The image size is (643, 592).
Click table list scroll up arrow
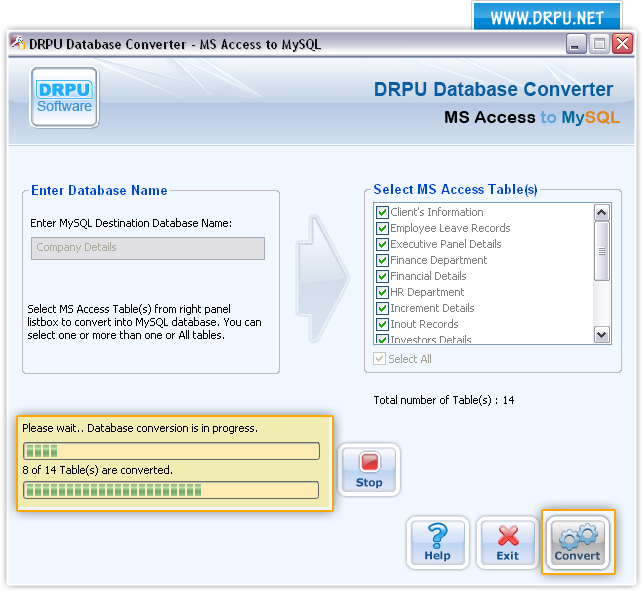pyautogui.click(x=602, y=212)
